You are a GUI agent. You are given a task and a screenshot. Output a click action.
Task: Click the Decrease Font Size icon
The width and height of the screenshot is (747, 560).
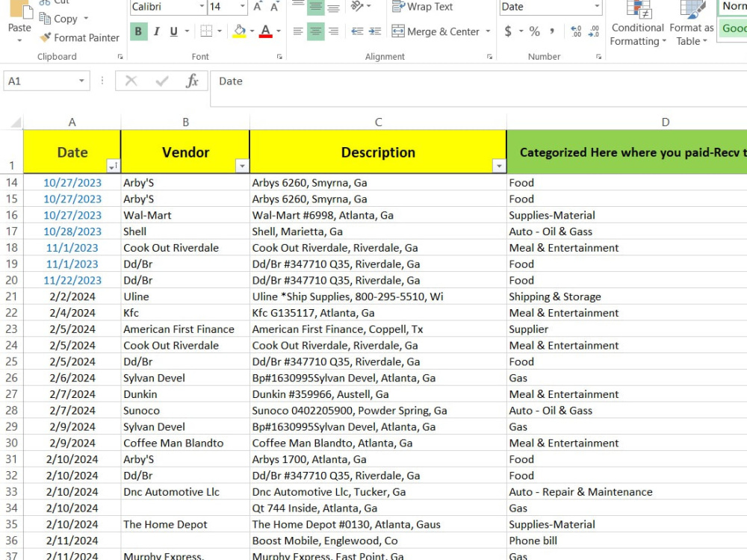274,7
